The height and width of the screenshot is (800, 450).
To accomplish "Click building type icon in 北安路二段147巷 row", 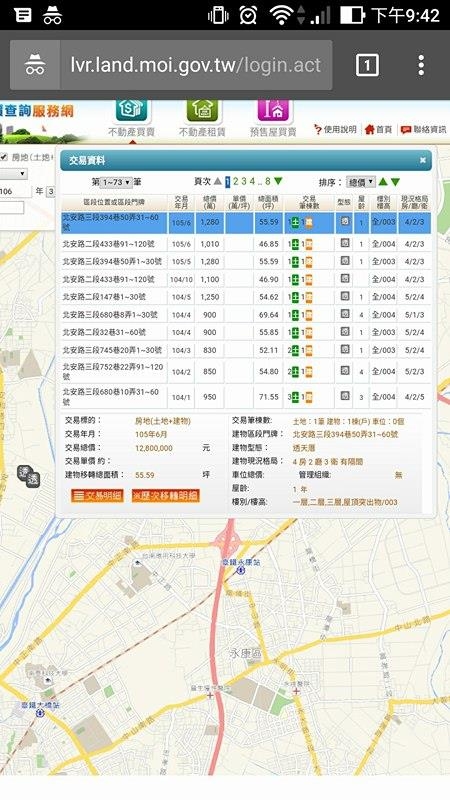I will pos(345,296).
